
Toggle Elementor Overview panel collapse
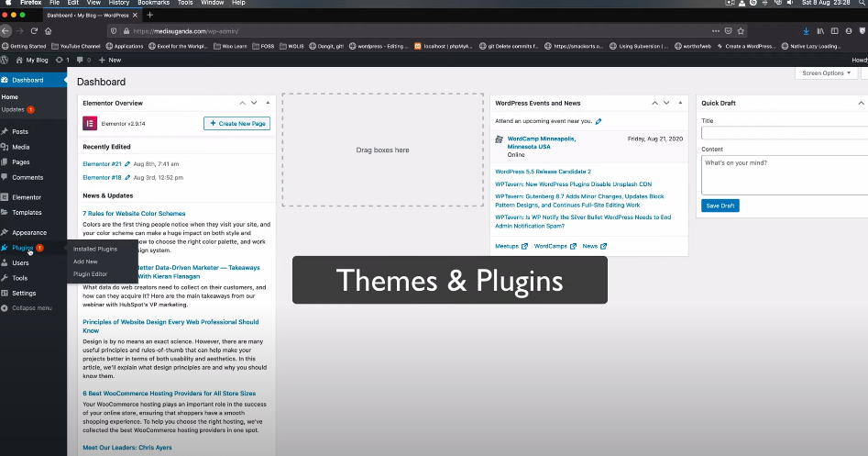tap(268, 103)
